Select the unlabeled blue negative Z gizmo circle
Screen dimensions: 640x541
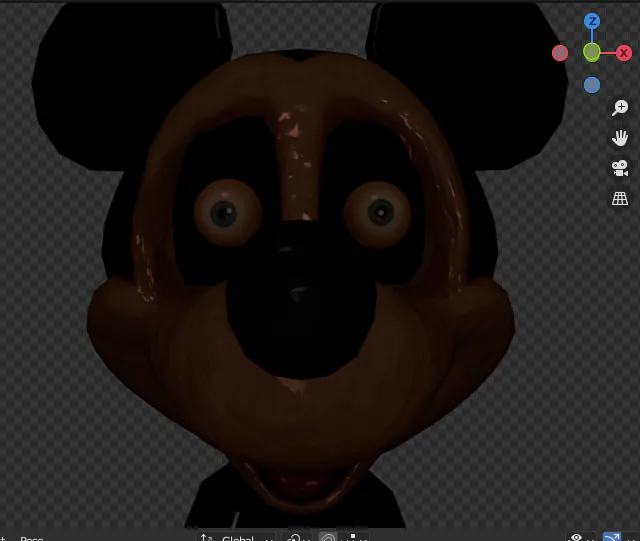tap(592, 85)
